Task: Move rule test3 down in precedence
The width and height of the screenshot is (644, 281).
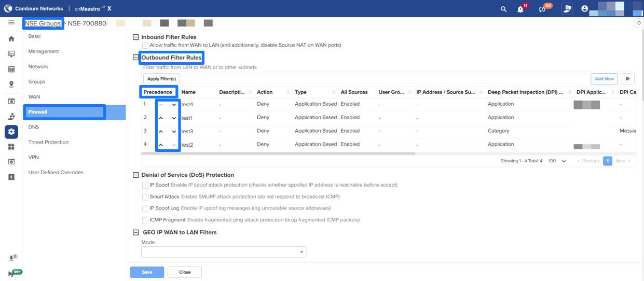Action: (174, 131)
